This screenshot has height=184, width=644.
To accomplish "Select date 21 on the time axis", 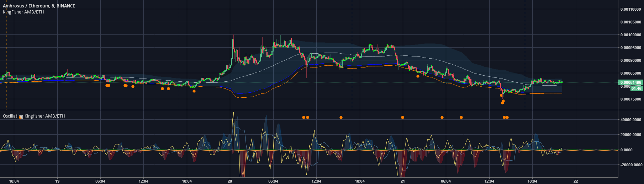I will pos(402,181).
